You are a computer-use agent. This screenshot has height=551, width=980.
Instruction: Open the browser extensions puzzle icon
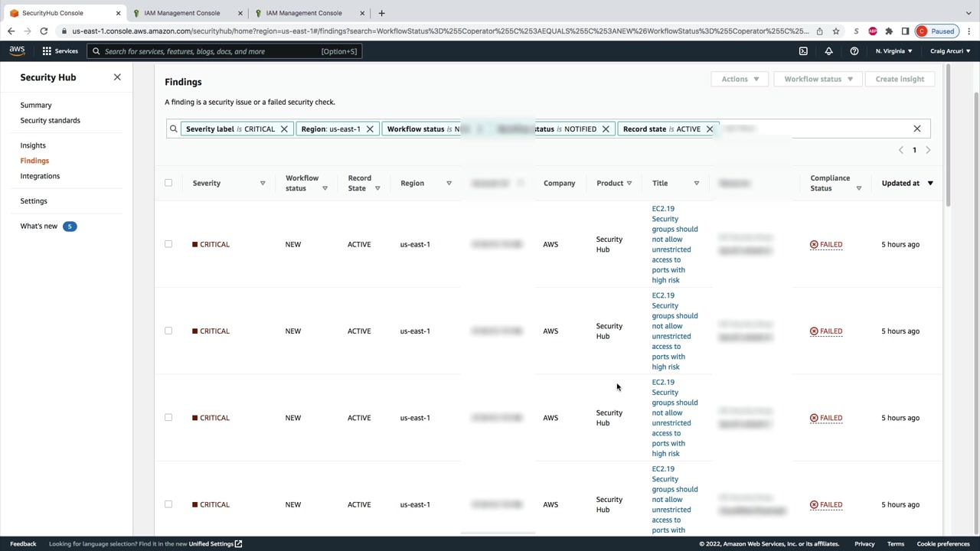(x=889, y=31)
